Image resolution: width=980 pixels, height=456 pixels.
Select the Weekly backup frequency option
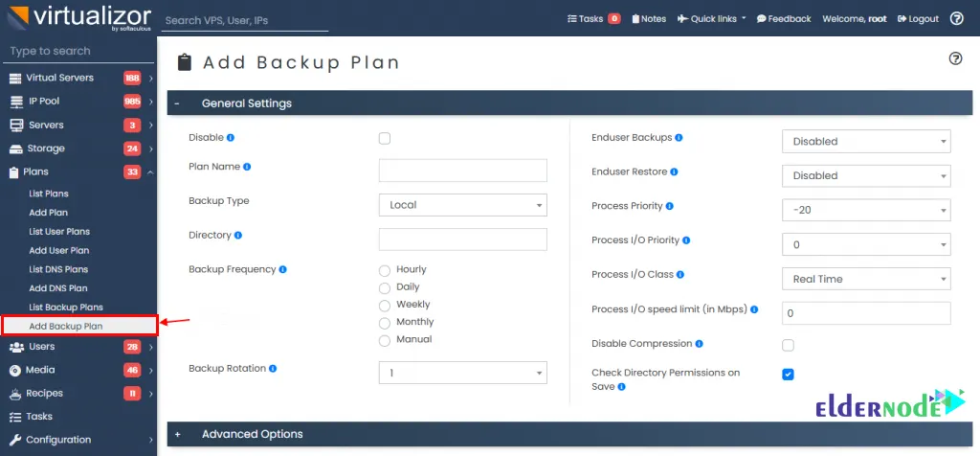(386, 305)
